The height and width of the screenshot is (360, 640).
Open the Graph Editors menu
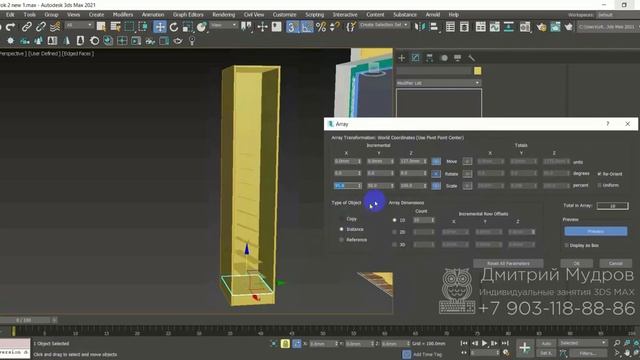(188, 15)
